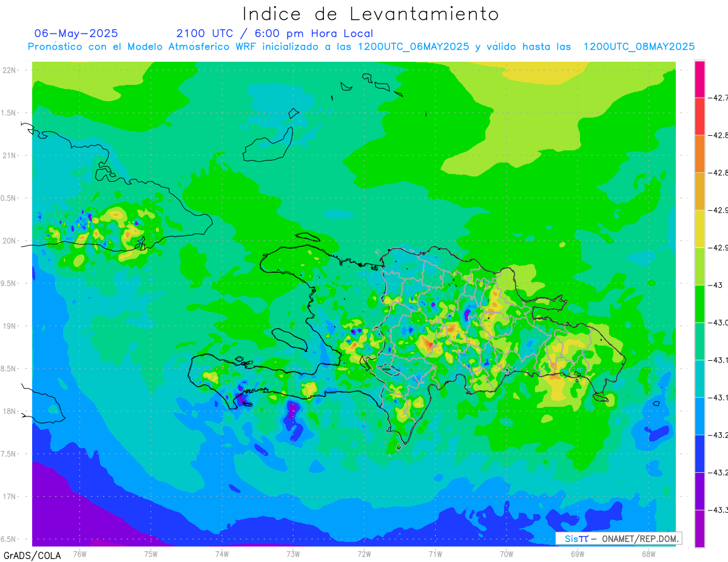Viewport: 728px width, 562px height.
Task: Click the 'GrADS/COLA' credit text
Action: 32,555
